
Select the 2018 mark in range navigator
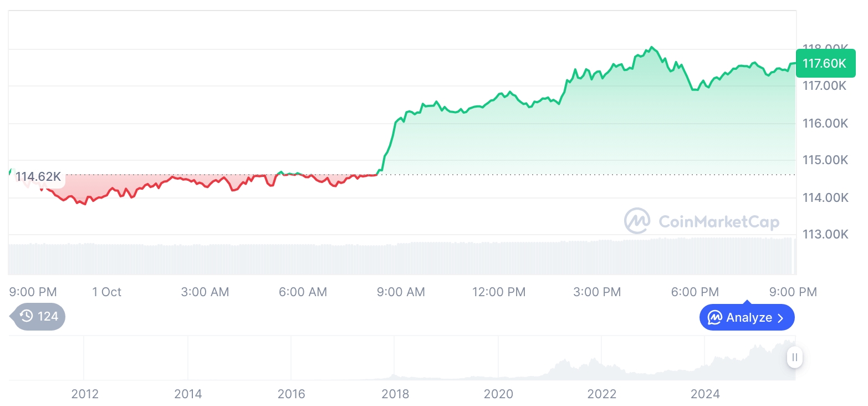(x=395, y=394)
